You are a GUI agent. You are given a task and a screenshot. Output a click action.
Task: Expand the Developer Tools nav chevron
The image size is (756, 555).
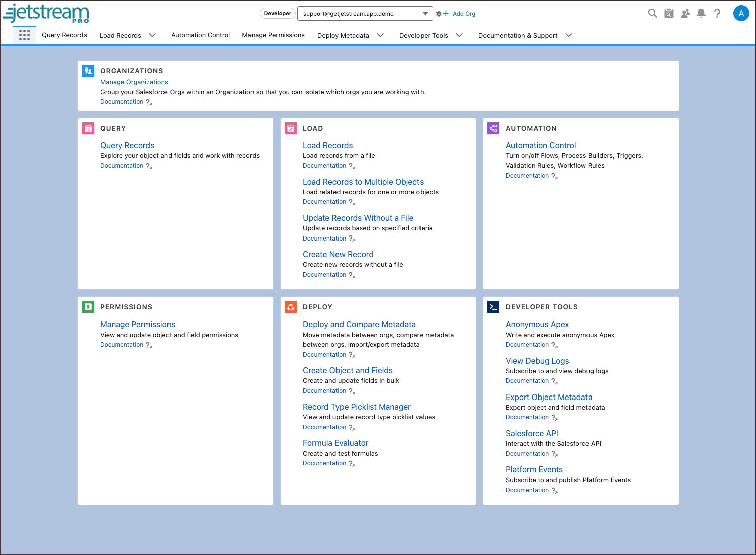[x=459, y=35]
